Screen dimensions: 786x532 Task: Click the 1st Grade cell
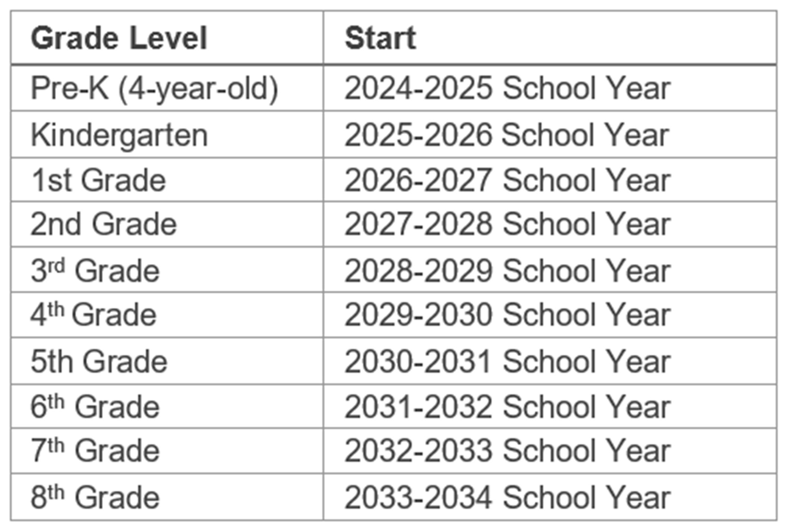coord(167,180)
